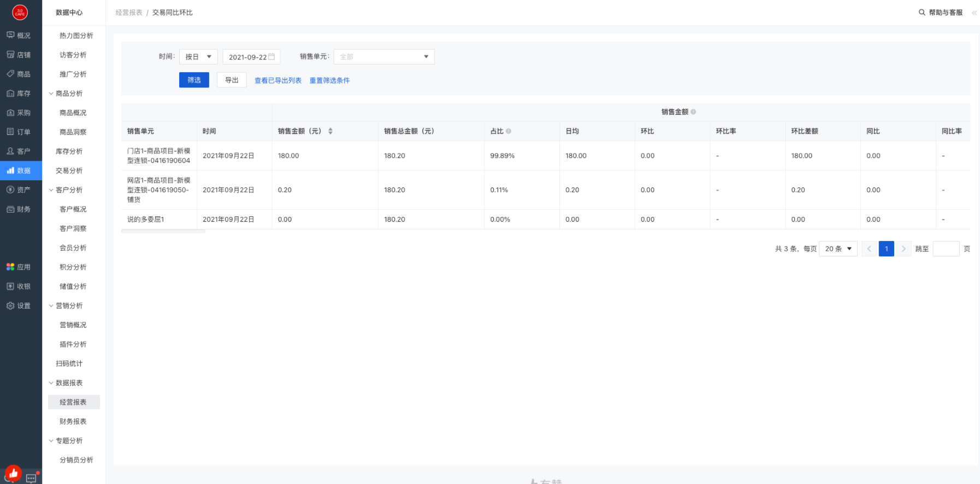This screenshot has height=484, width=980.
Task: Open 推广分析 menu item
Action: point(73,74)
